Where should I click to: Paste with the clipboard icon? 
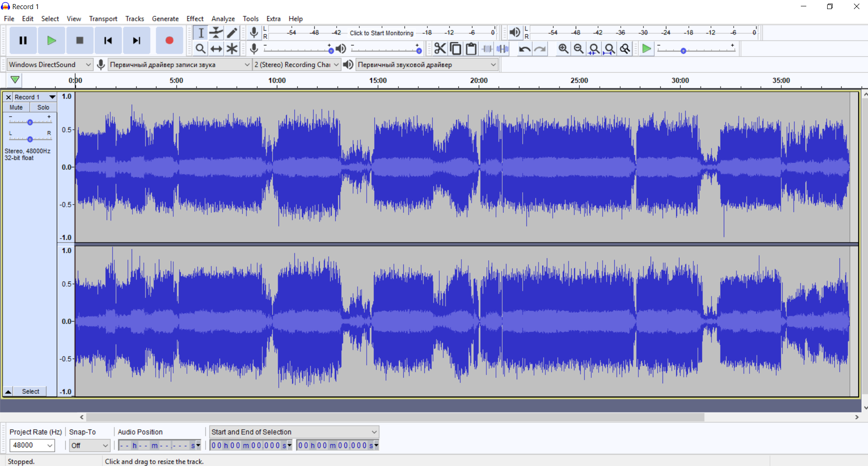(x=471, y=49)
